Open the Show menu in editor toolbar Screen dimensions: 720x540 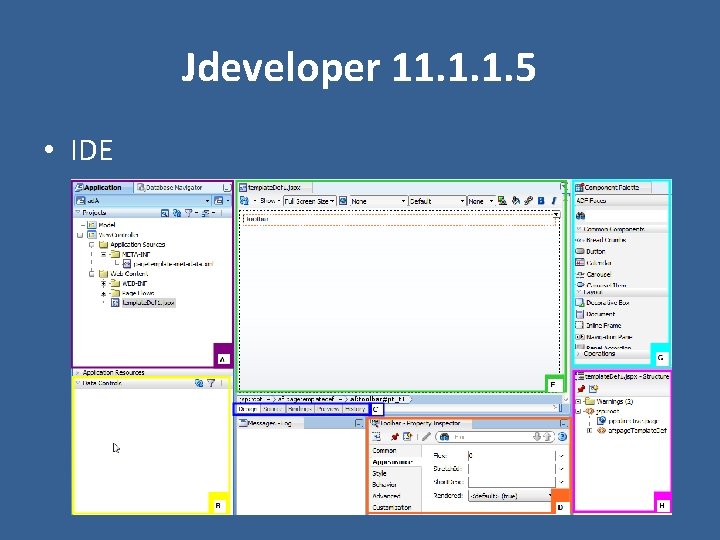point(270,201)
